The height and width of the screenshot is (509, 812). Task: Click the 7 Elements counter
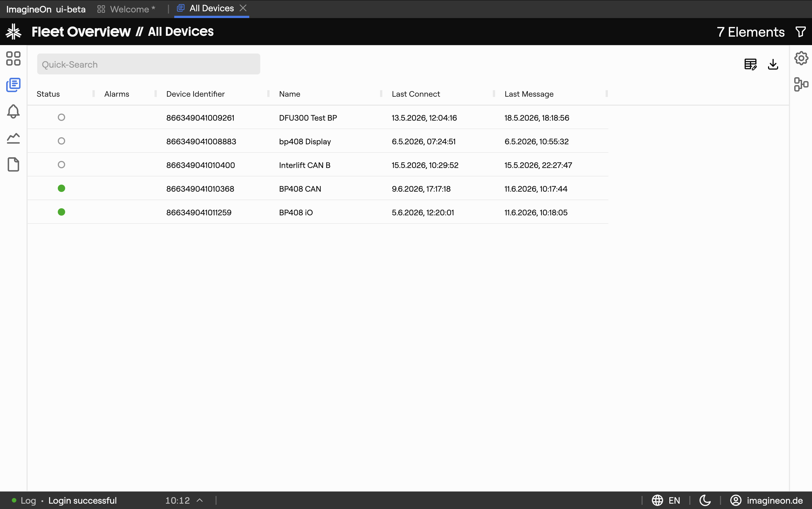click(x=751, y=32)
